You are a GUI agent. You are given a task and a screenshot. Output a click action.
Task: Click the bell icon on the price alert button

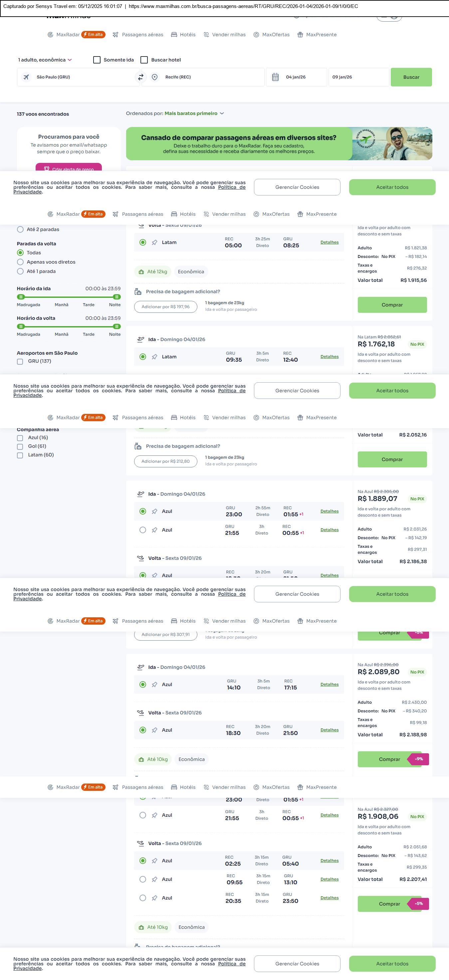[x=47, y=169]
